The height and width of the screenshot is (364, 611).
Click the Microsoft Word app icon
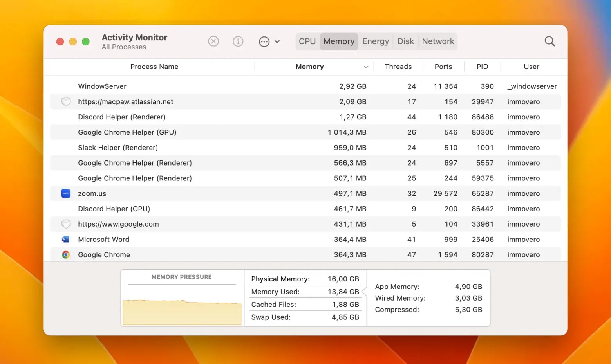tap(66, 239)
